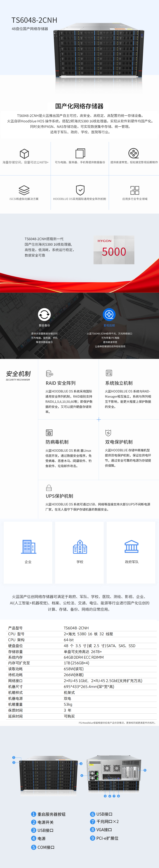Click the copy icon for device data backup
Viewport: 159px width, 868px height.
(x=80, y=153)
